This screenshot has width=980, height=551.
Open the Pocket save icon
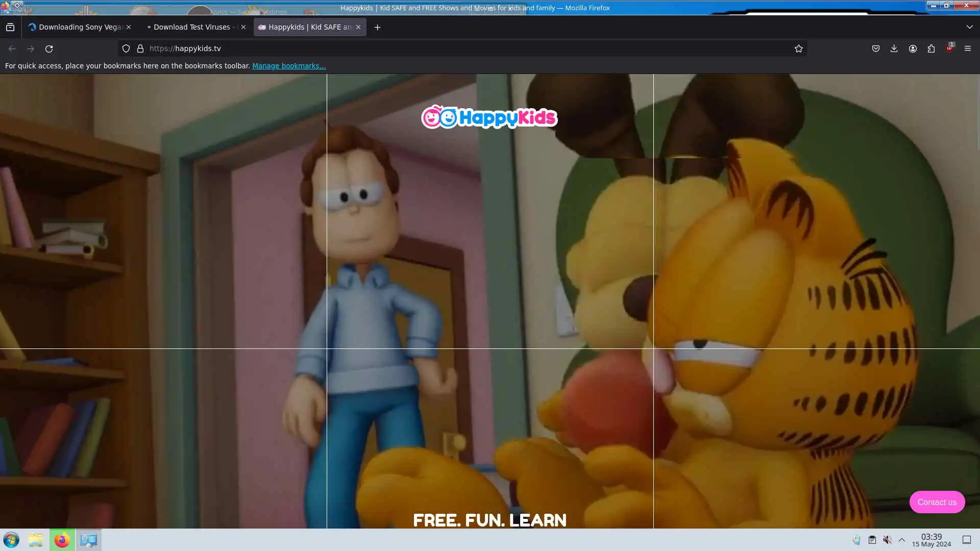875,48
